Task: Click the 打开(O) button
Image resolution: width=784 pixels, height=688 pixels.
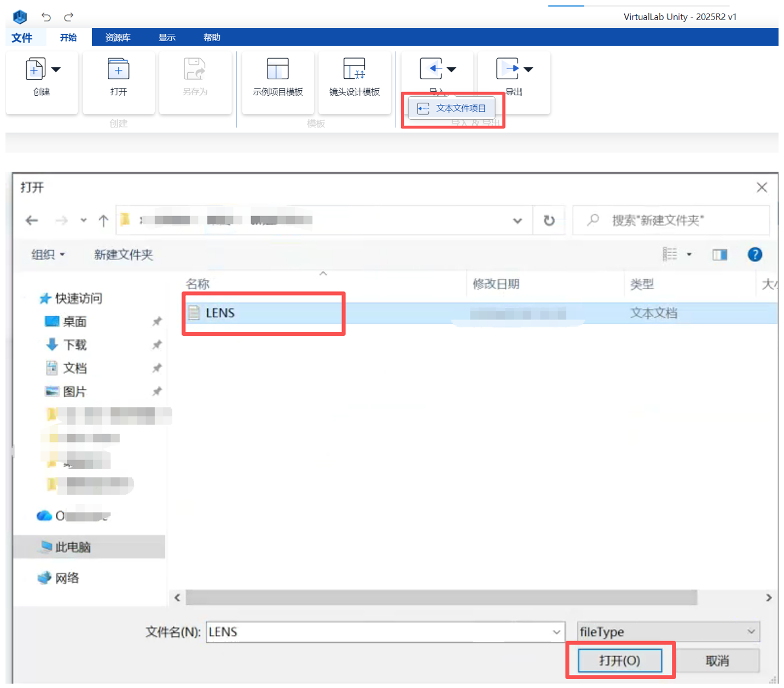Action: point(619,661)
